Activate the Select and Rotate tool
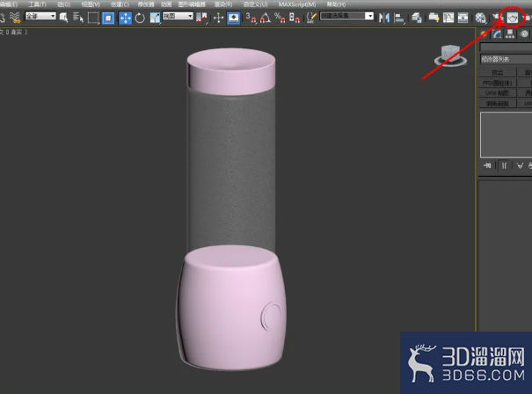 pos(140,18)
